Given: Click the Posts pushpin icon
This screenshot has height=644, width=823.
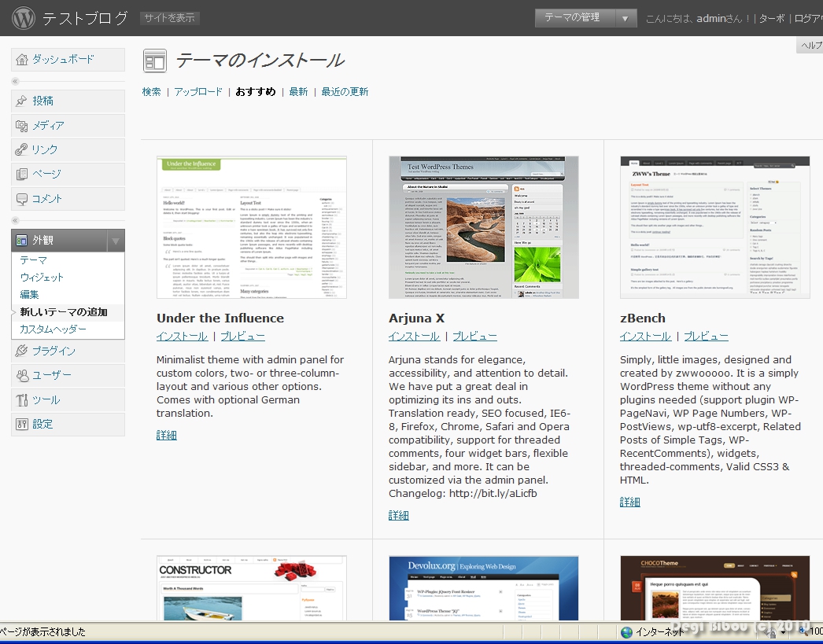Looking at the screenshot, I should 21,101.
